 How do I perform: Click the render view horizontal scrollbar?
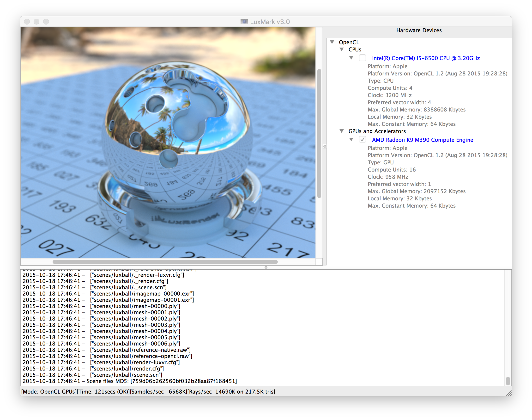(165, 262)
